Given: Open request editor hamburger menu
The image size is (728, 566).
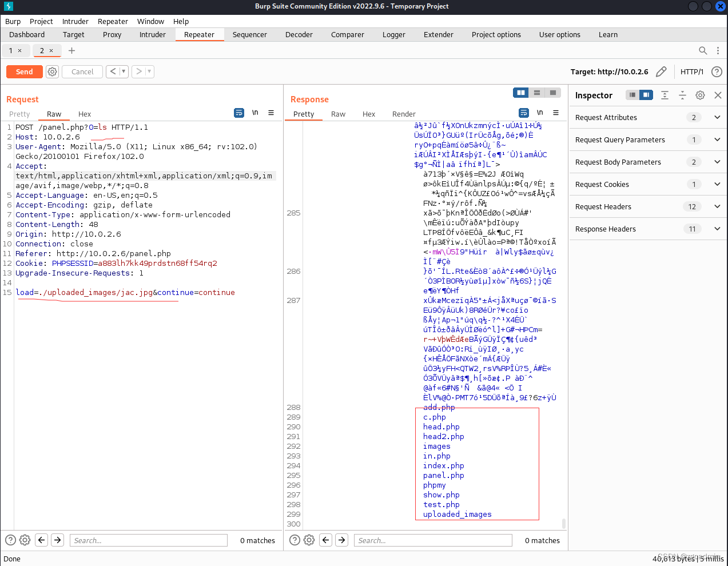Looking at the screenshot, I should [x=271, y=113].
